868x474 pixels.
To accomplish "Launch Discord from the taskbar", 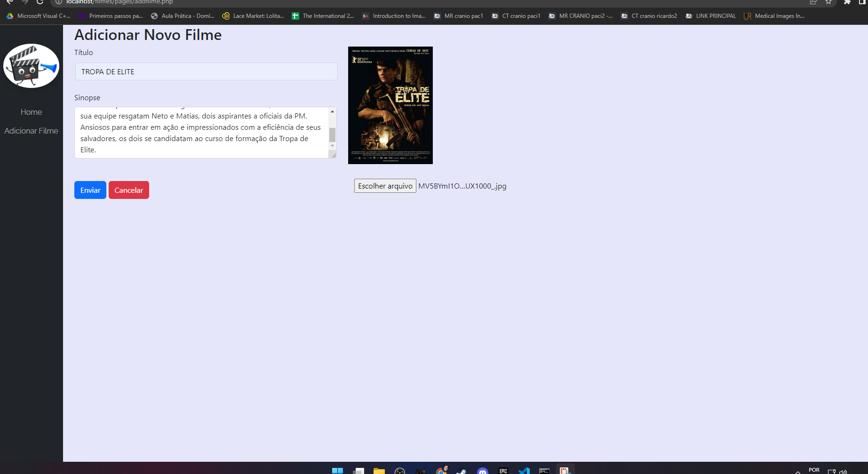I will (483, 470).
